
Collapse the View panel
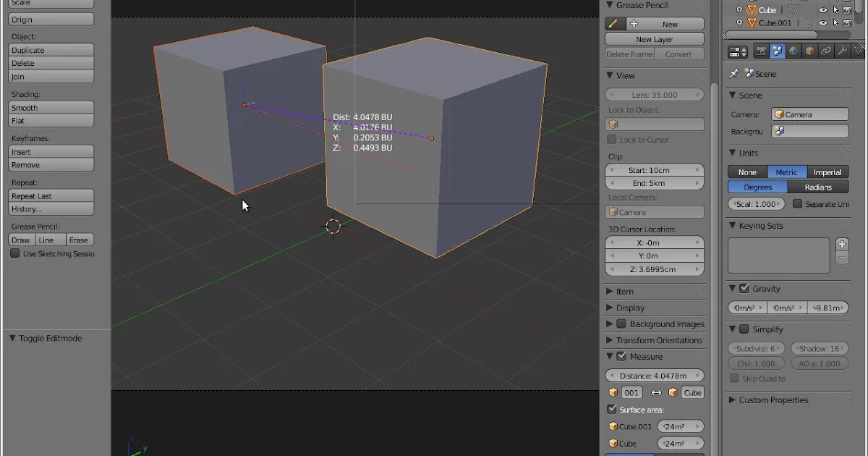pos(610,75)
